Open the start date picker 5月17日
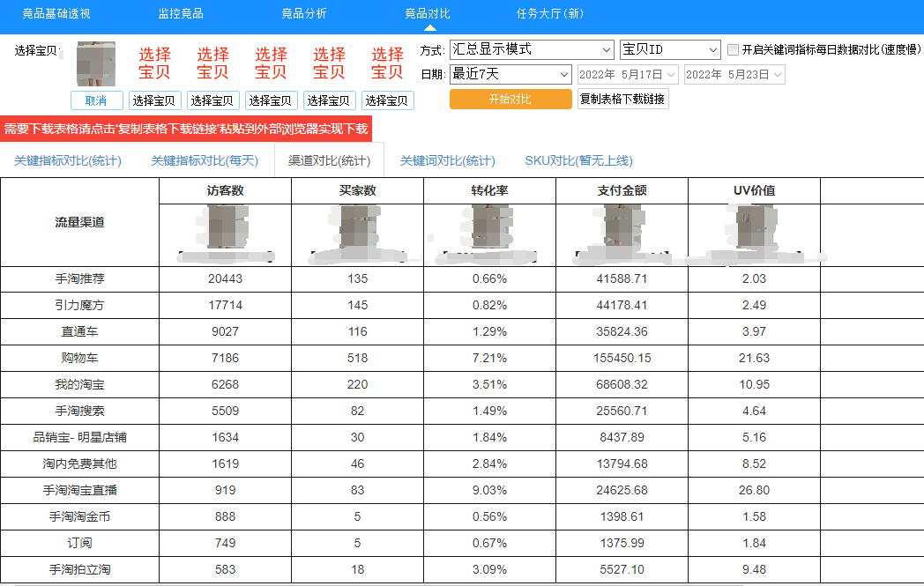This screenshot has width=924, height=586. point(628,75)
